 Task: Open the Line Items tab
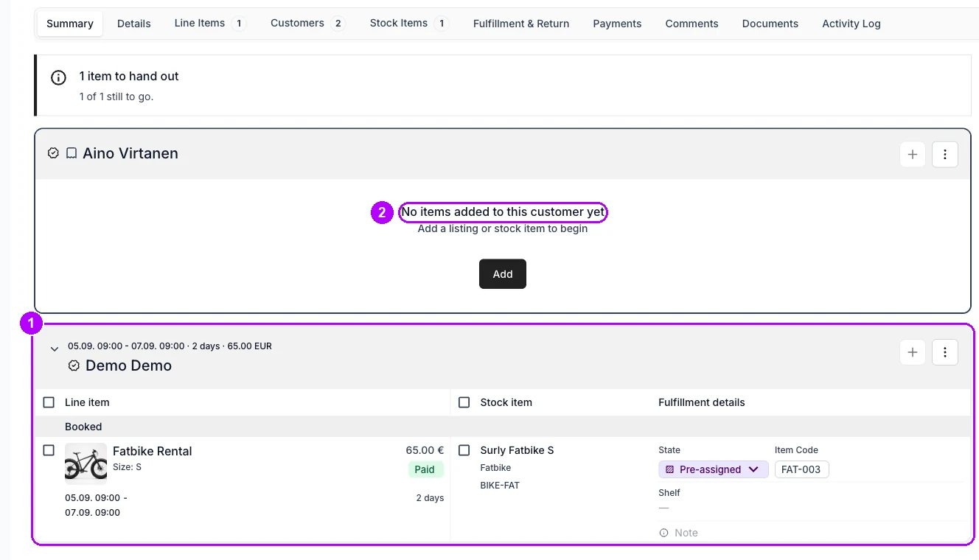point(209,24)
